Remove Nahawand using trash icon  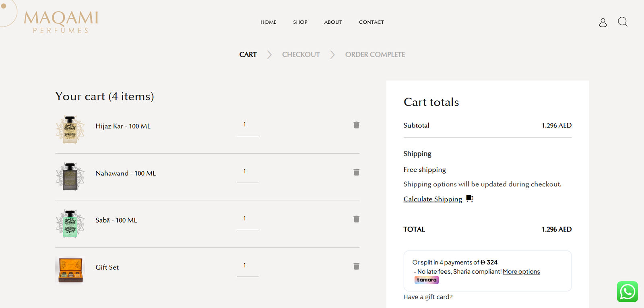[356, 172]
